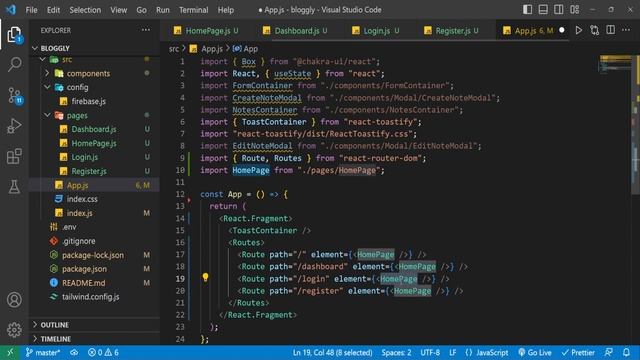Open tailwind.config.js in the explorer
This screenshot has width=640, height=360.
tap(90, 297)
